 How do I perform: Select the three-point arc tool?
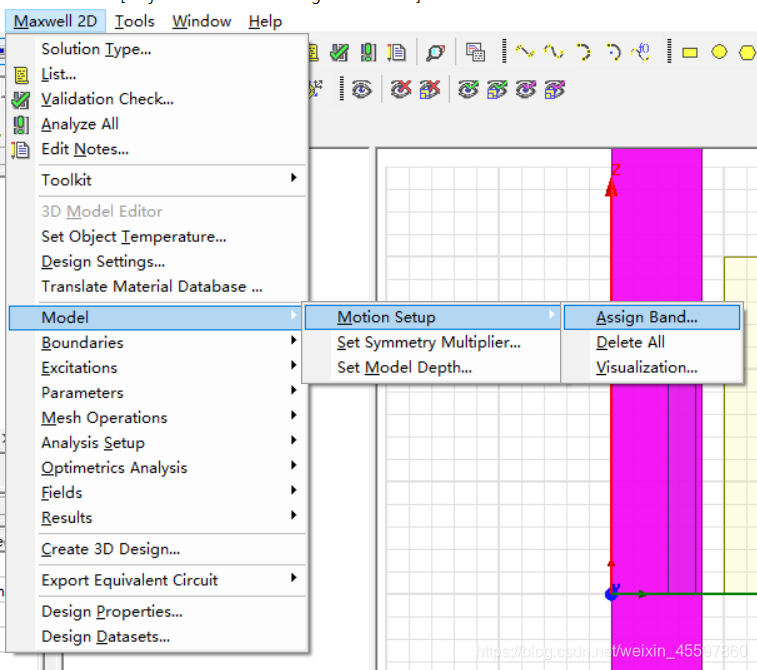tap(583, 52)
